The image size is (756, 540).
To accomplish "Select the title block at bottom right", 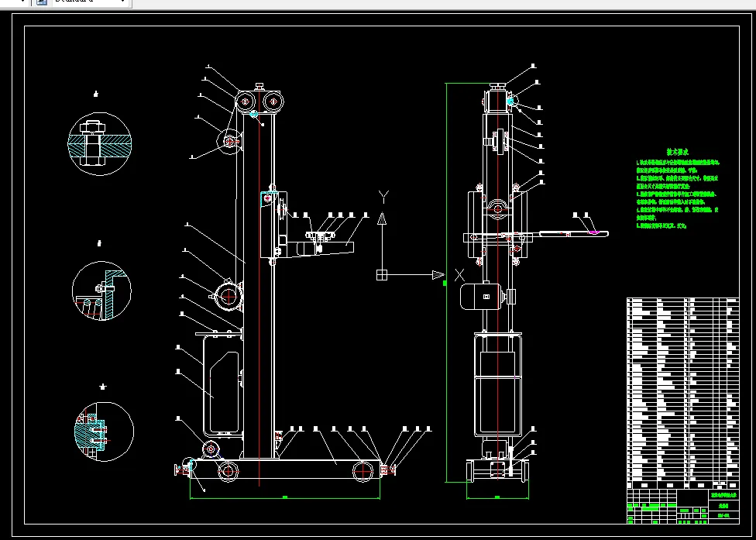I will tap(682, 506).
